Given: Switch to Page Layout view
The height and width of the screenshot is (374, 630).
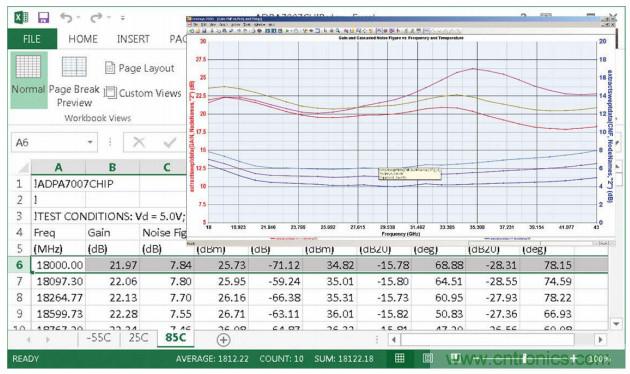Looking at the screenshot, I should 140,68.
